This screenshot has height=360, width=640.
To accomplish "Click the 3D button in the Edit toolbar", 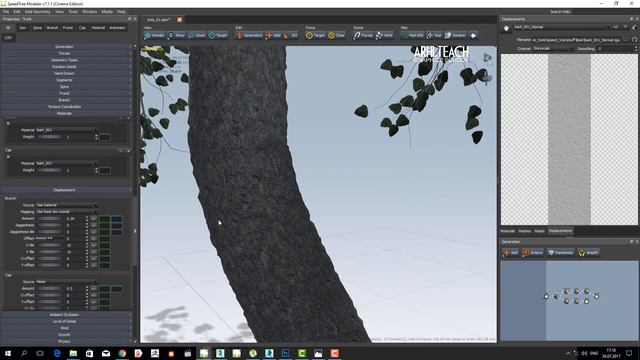I will coord(291,36).
